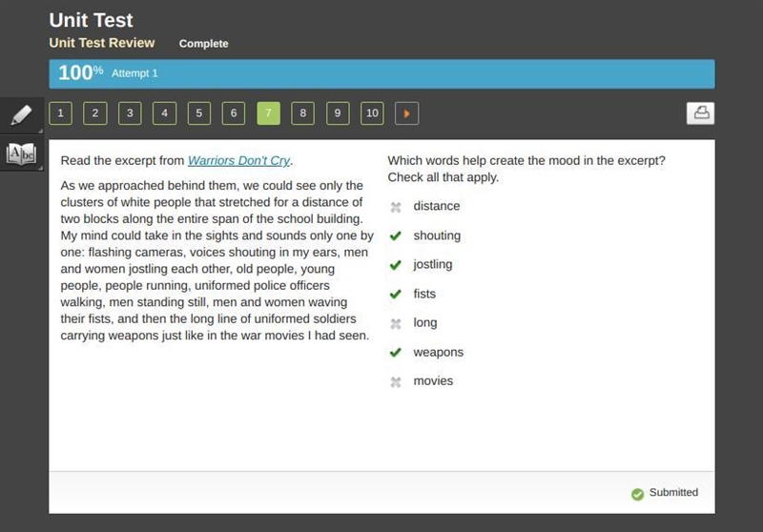
Task: Open the Unit Test Review title
Action: click(102, 43)
